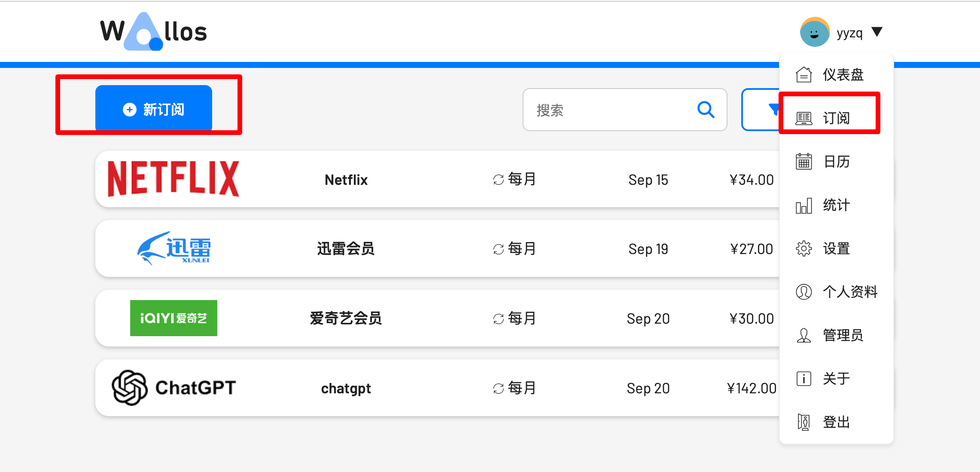Open the 爱奇艺会员 subscription entry
Image resolution: width=980 pixels, height=472 pixels.
pyautogui.click(x=346, y=319)
